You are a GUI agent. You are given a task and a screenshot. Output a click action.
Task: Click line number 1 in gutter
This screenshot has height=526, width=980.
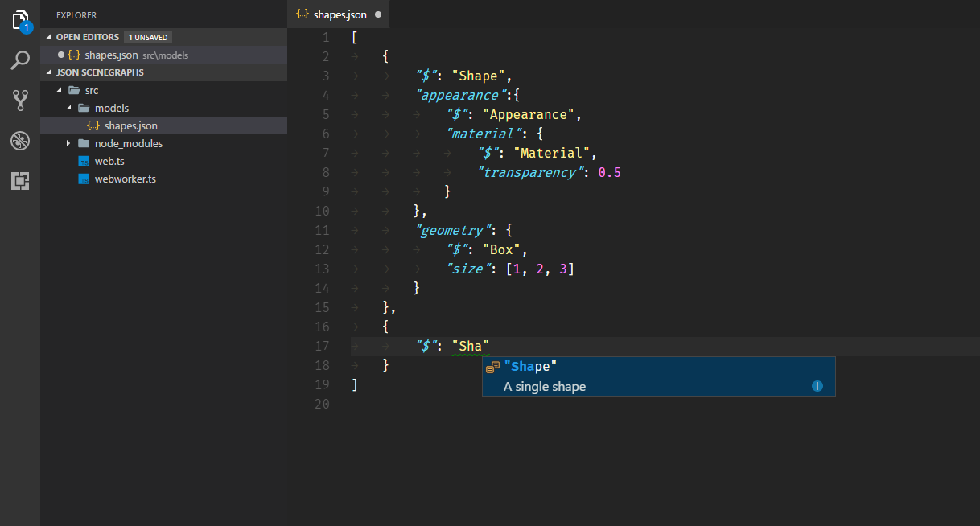tap(325, 37)
